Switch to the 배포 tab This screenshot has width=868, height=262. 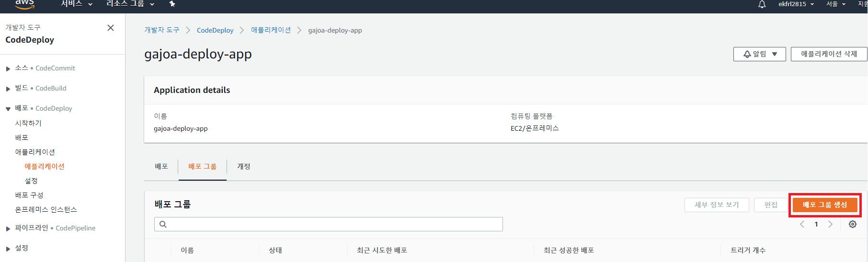[161, 166]
